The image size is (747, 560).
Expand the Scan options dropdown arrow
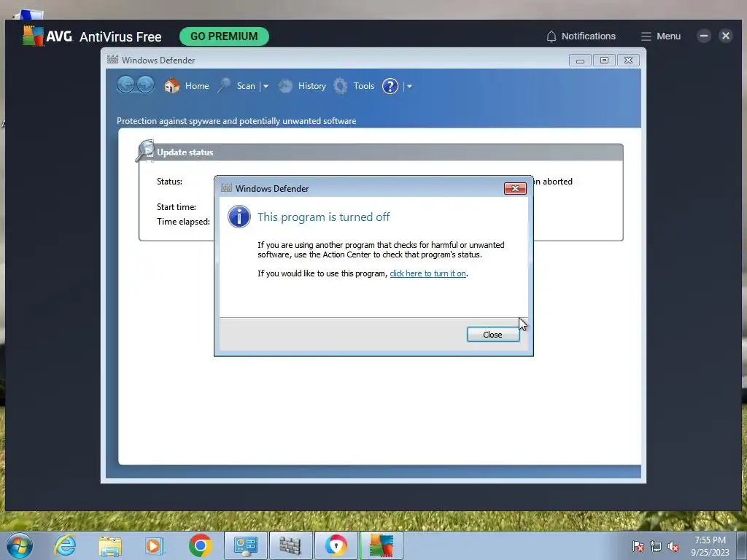point(266,87)
